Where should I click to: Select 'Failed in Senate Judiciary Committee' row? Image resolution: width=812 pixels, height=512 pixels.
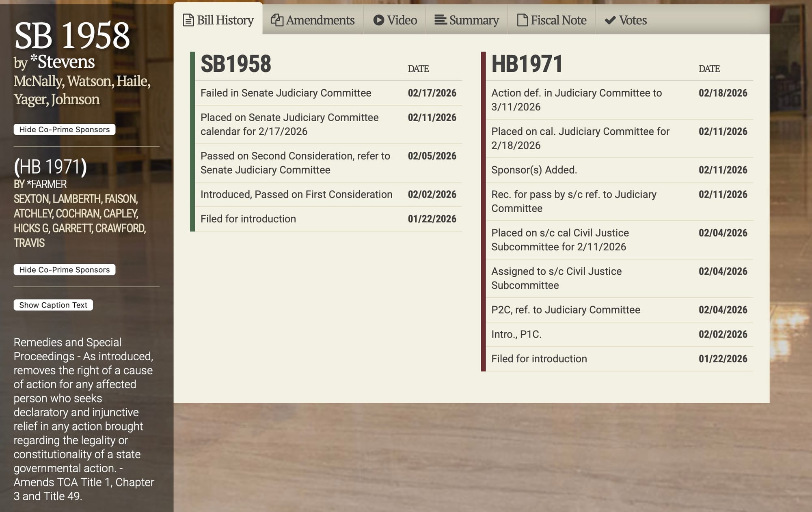tap(286, 93)
